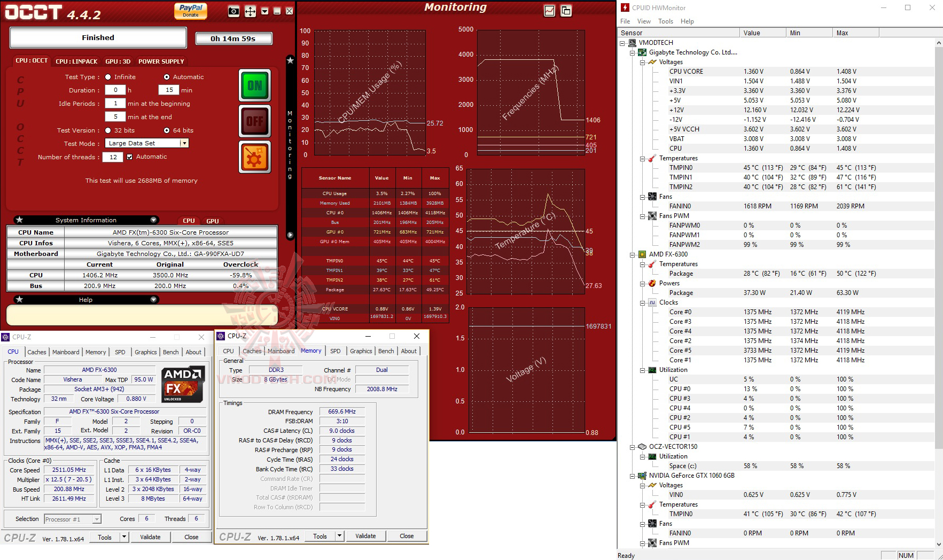Select 64 bits test version
943x560 pixels.
[x=167, y=130]
